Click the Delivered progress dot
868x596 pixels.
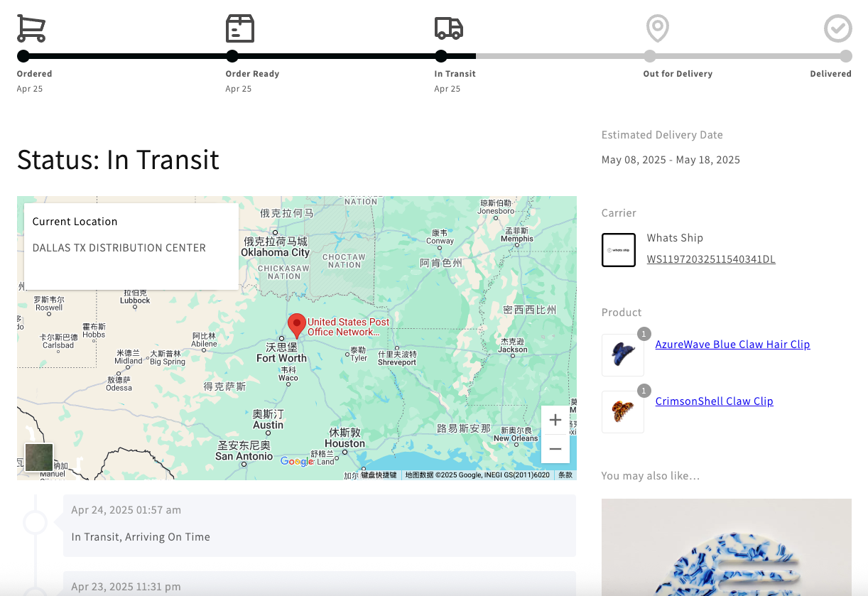tap(846, 56)
